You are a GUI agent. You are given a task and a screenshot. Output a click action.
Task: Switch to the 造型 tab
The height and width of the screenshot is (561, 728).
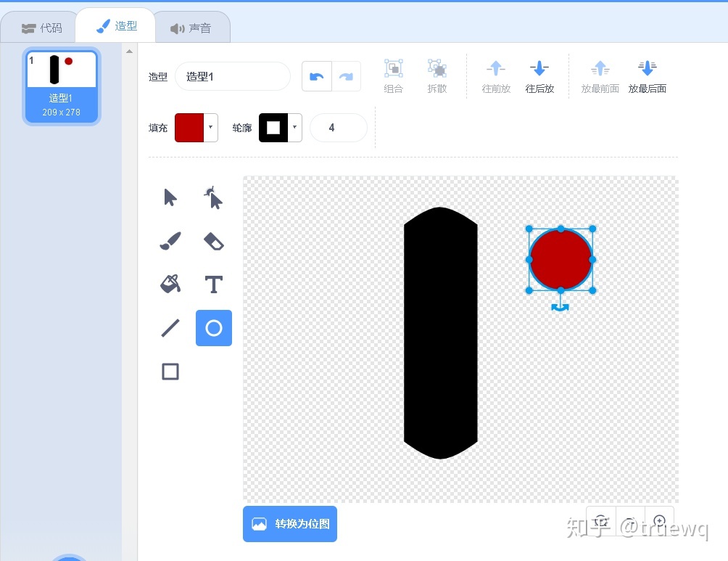[116, 25]
